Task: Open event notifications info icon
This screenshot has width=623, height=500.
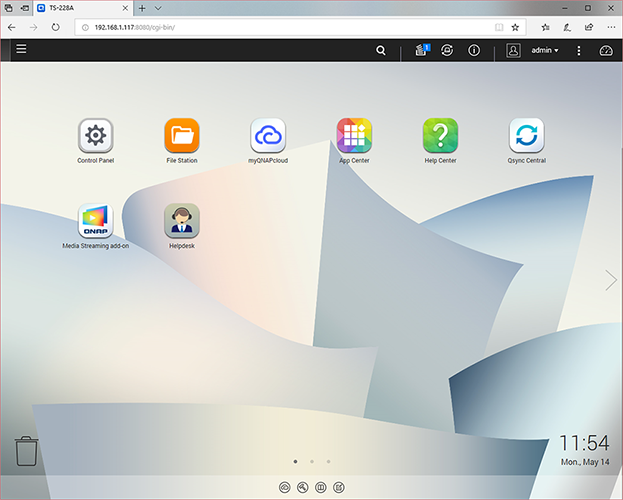Action: tap(474, 50)
